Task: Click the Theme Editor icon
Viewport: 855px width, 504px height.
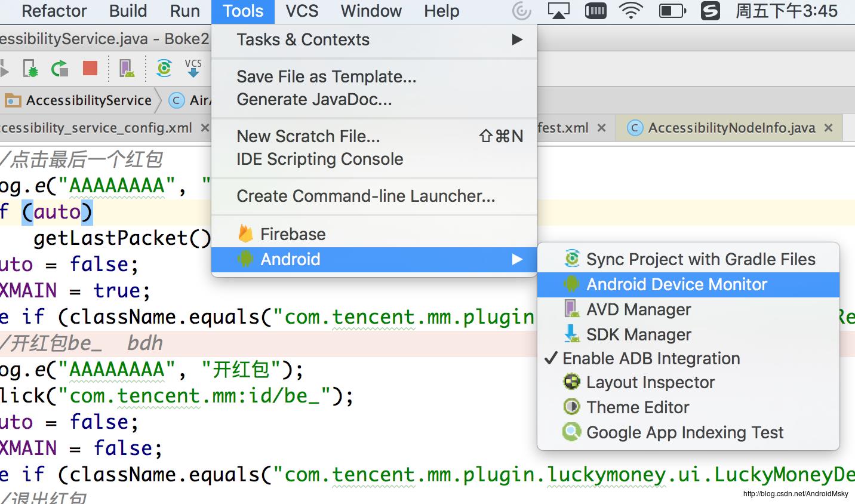Action: click(x=572, y=407)
